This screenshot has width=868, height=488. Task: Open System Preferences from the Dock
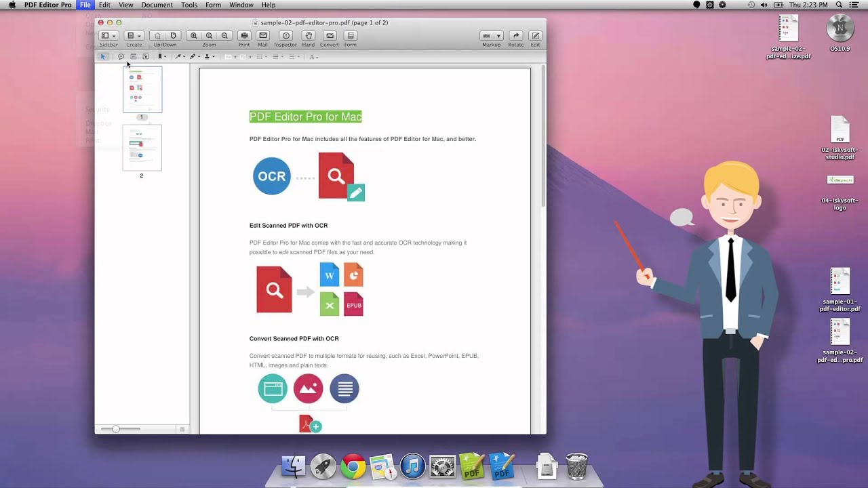point(442,466)
